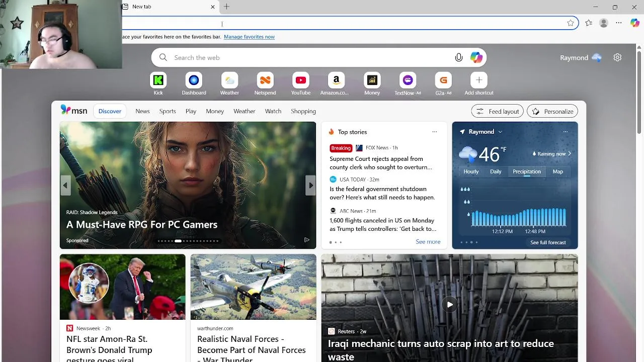Switch weather card to Map
Image resolution: width=644 pixels, height=362 pixels.
pos(558,171)
